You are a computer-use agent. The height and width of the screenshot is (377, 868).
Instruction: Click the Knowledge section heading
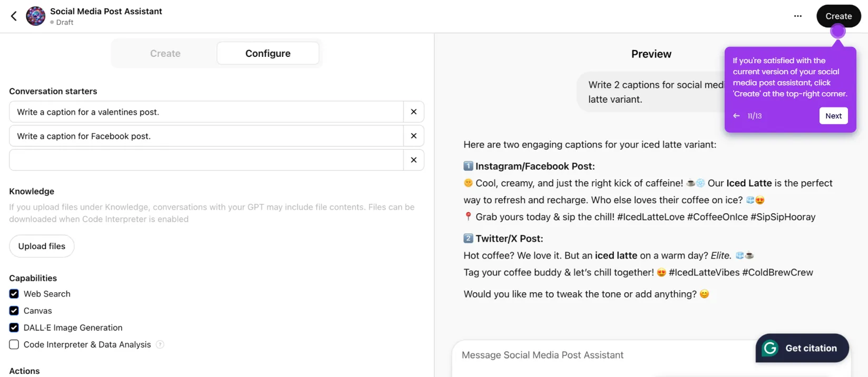(x=32, y=191)
